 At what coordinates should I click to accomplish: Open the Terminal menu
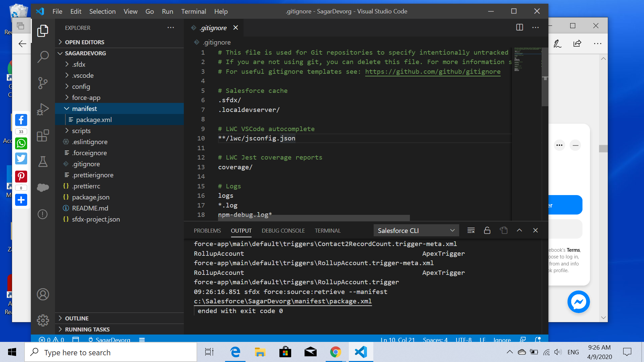[194, 11]
